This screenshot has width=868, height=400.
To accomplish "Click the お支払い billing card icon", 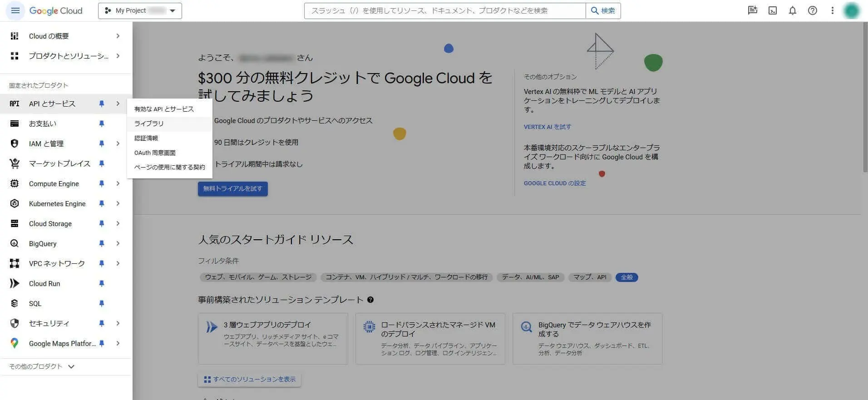I will 15,123.
